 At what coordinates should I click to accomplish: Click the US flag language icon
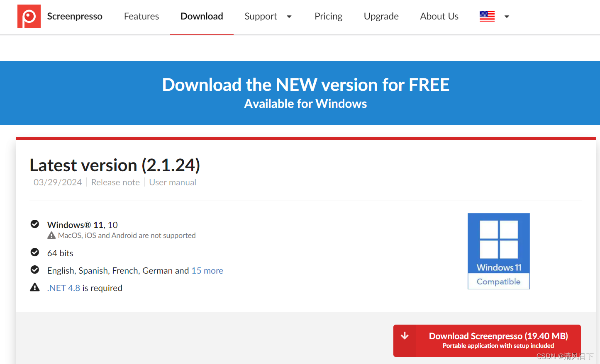click(x=487, y=17)
